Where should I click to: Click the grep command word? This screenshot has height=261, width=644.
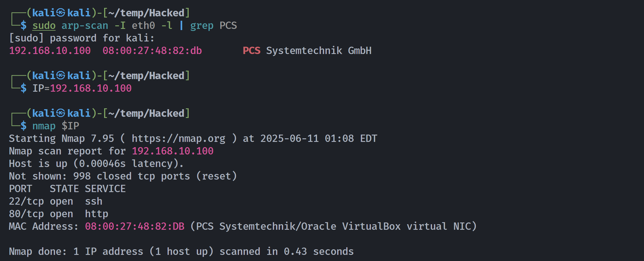click(202, 26)
